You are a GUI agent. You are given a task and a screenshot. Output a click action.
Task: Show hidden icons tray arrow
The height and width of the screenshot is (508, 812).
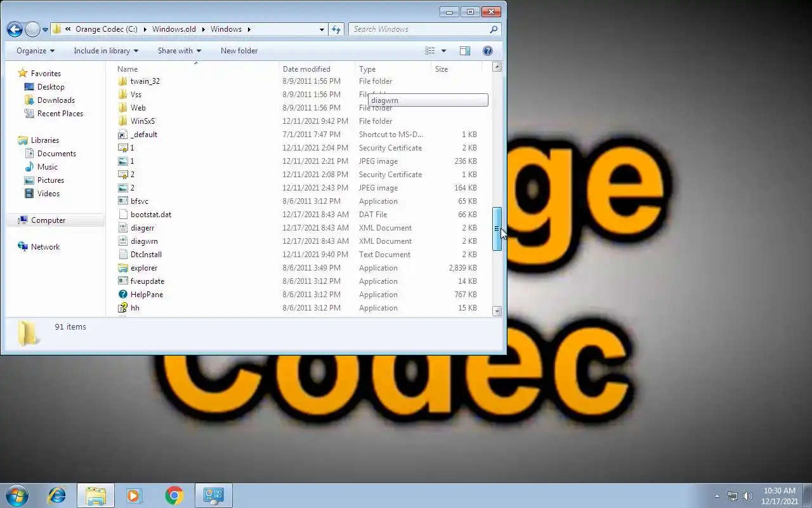(717, 496)
